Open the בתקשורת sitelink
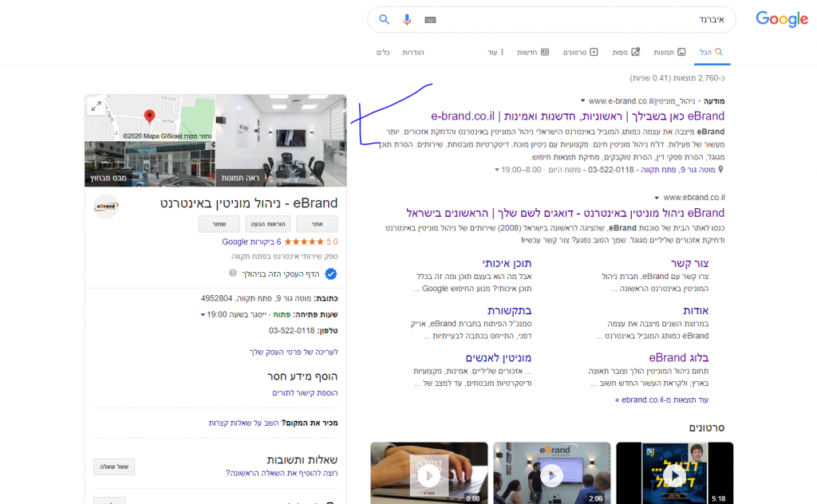 [x=509, y=311]
